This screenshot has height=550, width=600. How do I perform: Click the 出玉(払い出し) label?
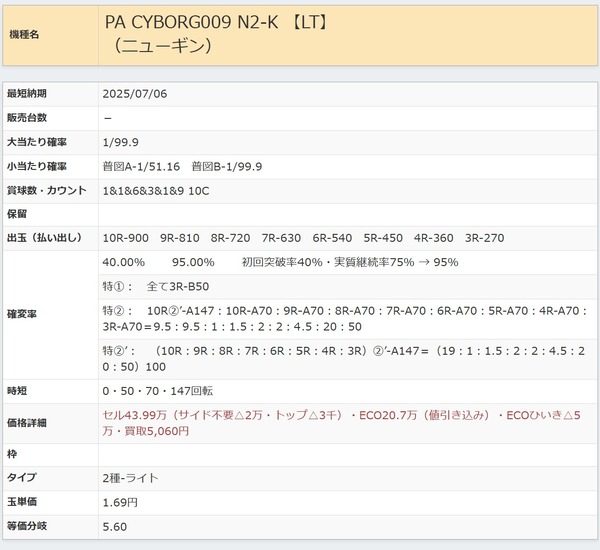coord(44,238)
